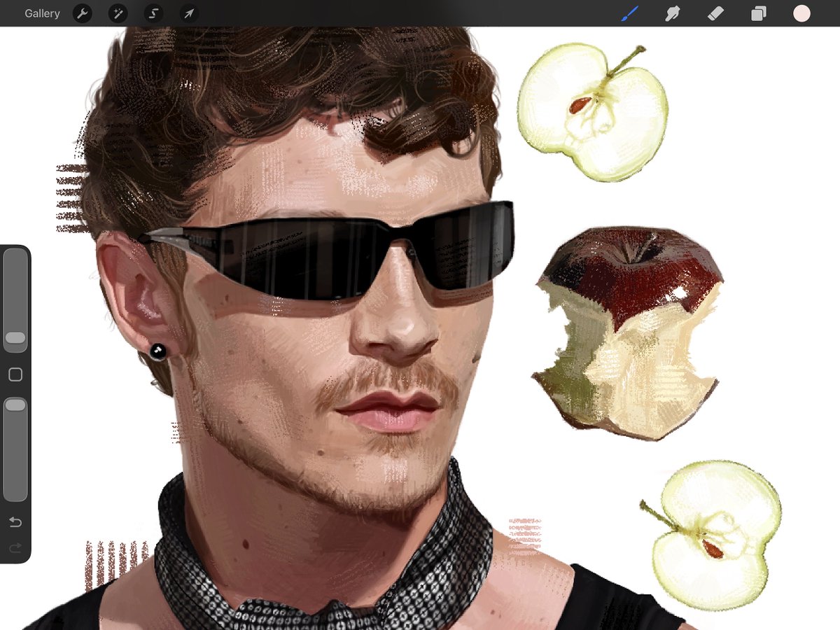Redo the last undone action

[15, 547]
